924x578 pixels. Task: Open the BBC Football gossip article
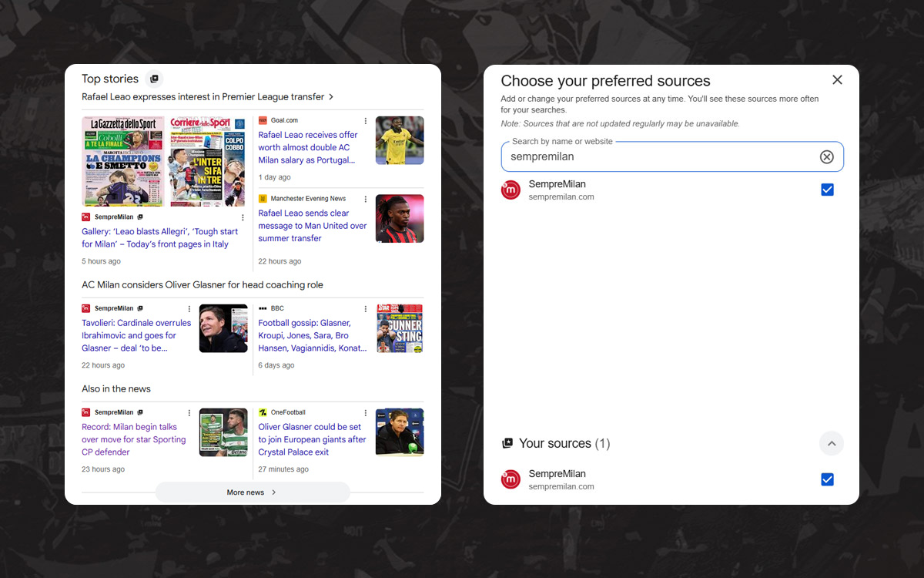click(x=312, y=335)
